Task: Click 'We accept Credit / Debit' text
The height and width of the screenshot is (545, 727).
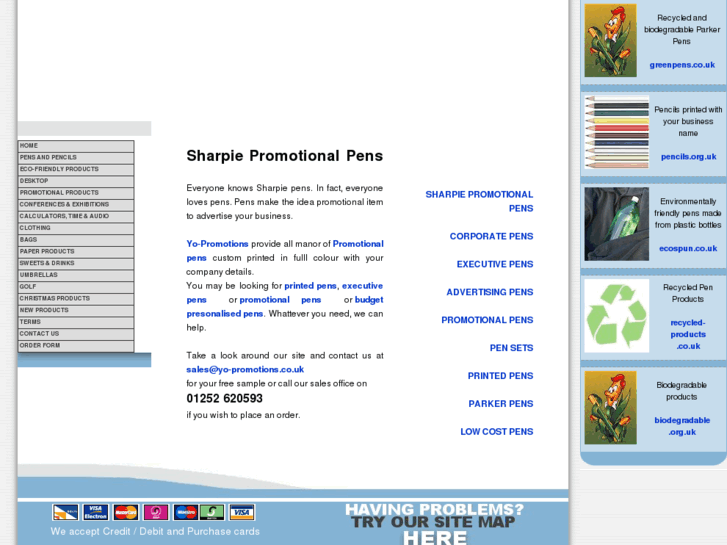Action: coord(155,532)
